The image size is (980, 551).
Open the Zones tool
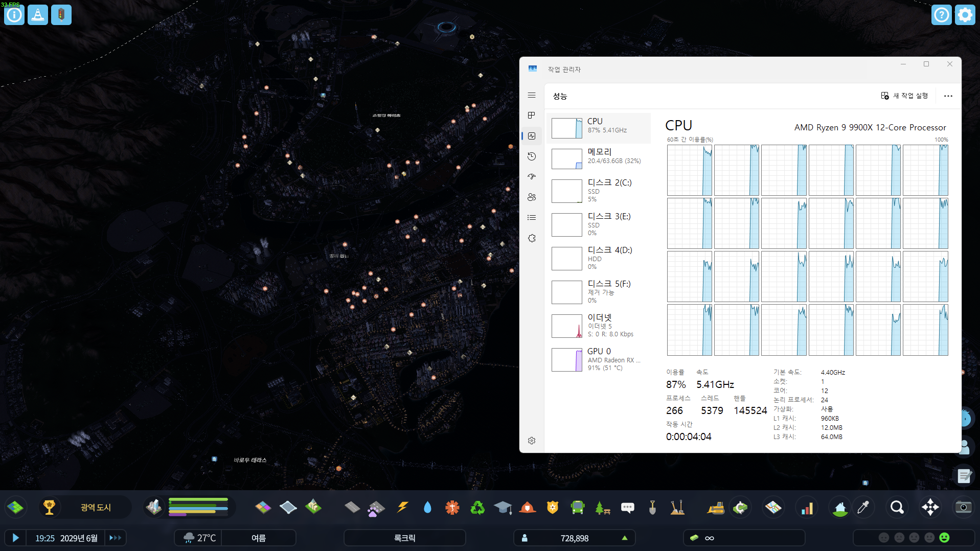pos(263,507)
